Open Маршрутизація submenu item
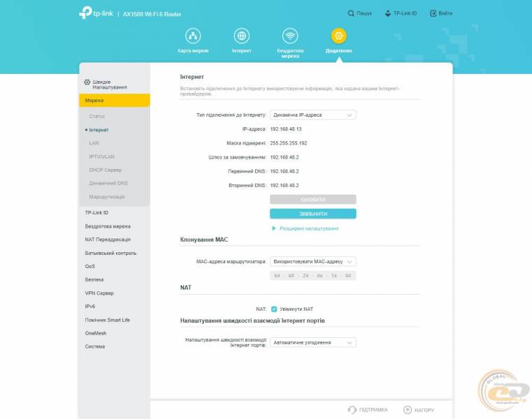The image size is (532, 419). pos(107,197)
